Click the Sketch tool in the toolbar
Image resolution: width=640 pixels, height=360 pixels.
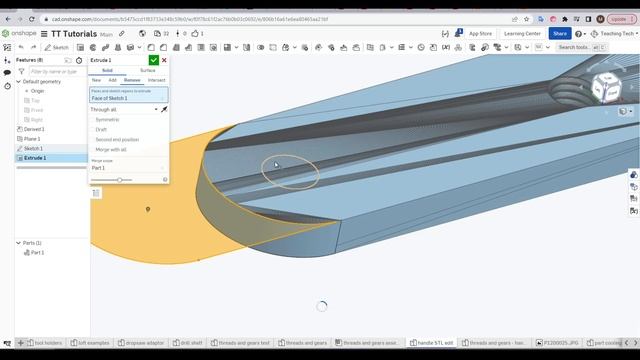57,47
